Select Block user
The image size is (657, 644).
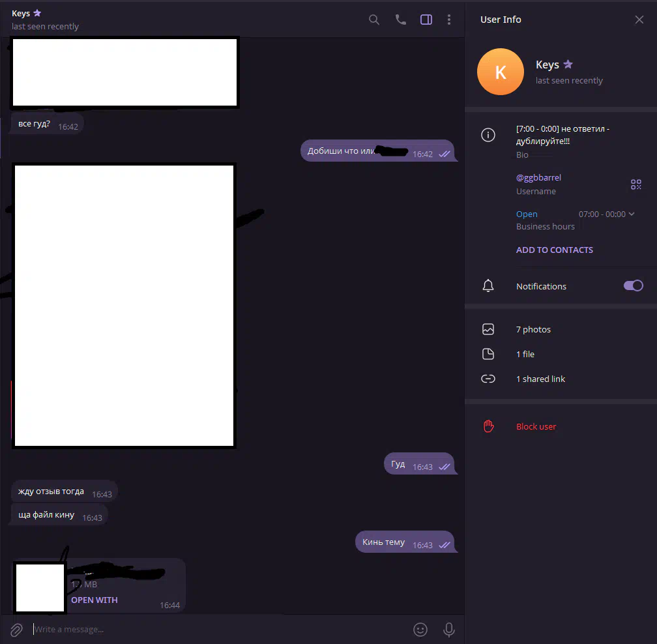click(x=536, y=426)
